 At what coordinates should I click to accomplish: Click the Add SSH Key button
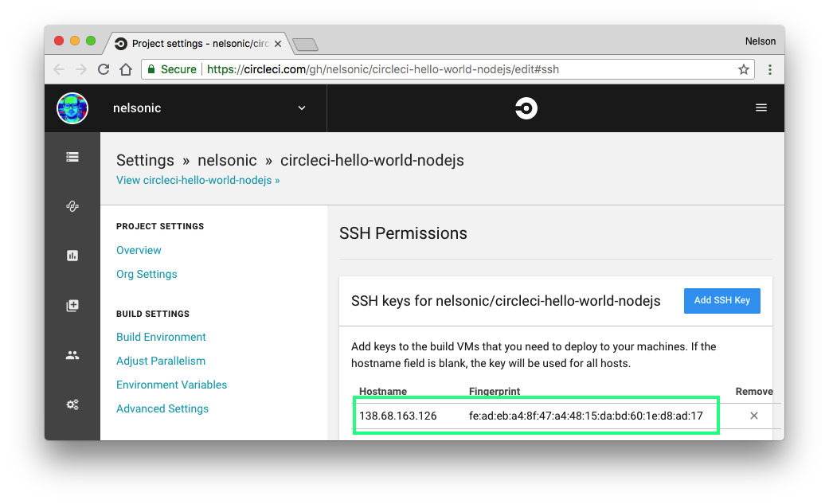(x=721, y=301)
